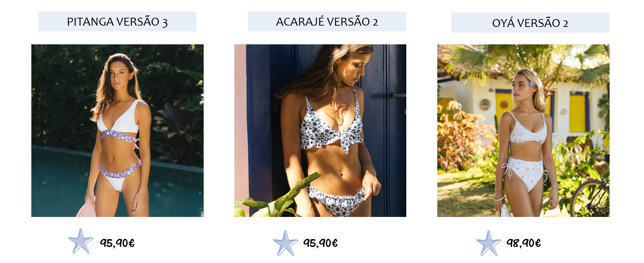Click the star icon beside the Acarajé price
The image size is (644, 263).
(285, 243)
